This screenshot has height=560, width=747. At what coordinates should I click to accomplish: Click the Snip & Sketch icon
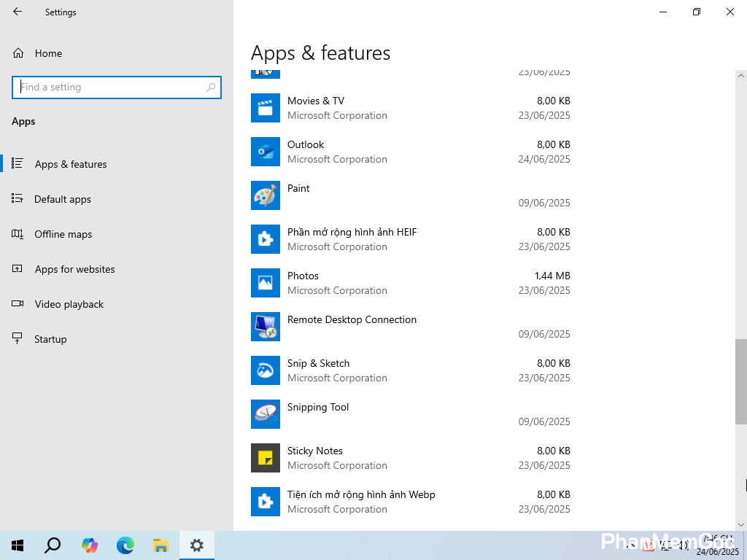pos(266,370)
